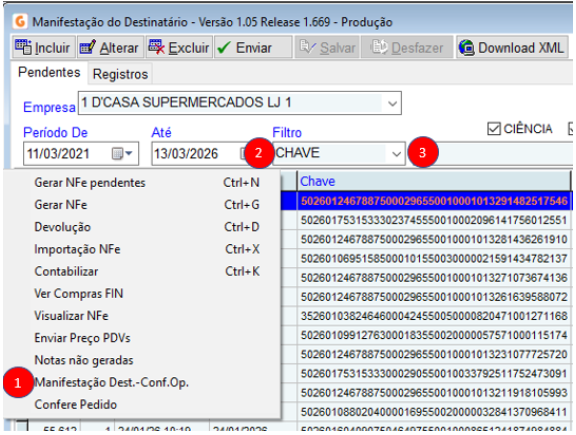Sort by the Chave column header
576x435 pixels.
[433, 181]
